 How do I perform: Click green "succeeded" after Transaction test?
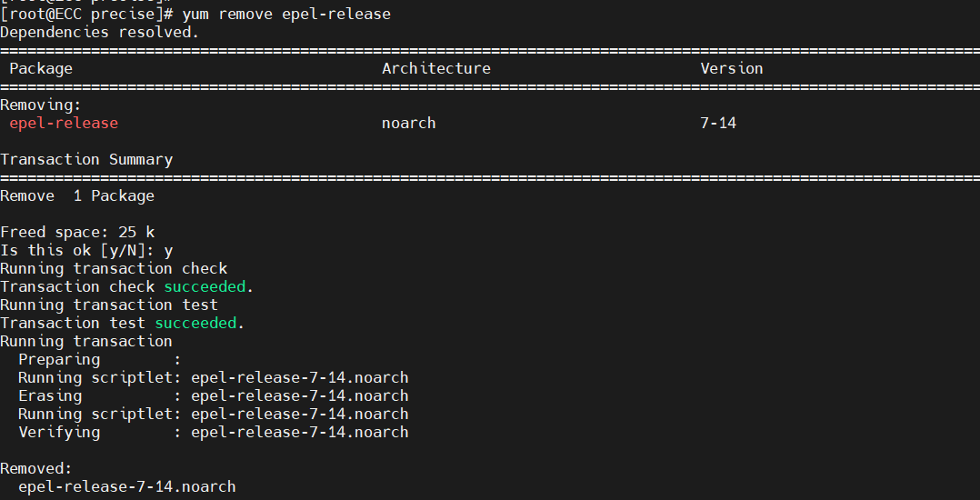(x=195, y=323)
